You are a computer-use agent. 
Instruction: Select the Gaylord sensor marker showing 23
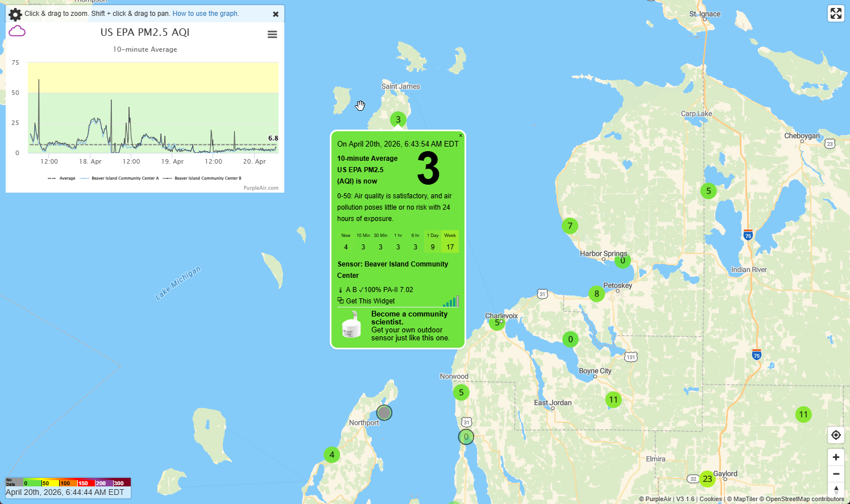pyautogui.click(x=707, y=479)
